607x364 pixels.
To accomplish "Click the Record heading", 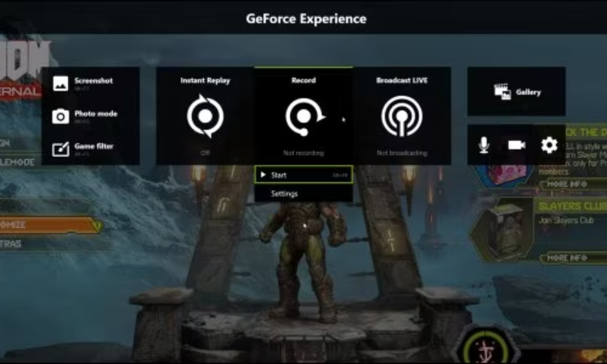I will 303,80.
